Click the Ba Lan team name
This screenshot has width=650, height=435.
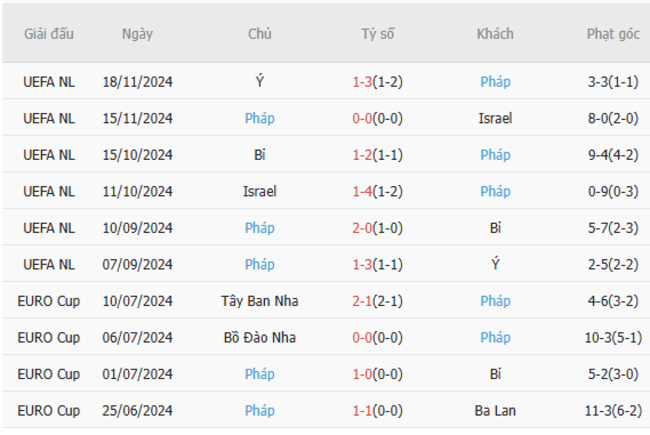[495, 411]
